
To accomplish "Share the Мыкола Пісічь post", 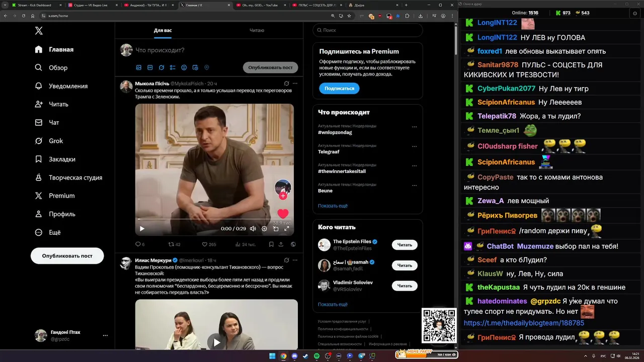I will (x=281, y=244).
